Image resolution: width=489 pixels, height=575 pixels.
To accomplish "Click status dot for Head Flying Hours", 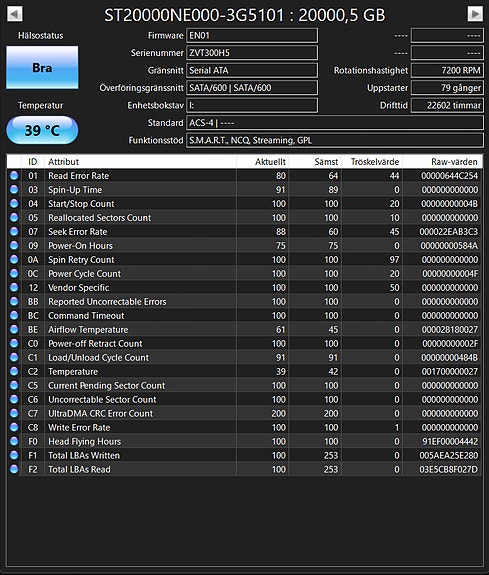I will pos(14,441).
